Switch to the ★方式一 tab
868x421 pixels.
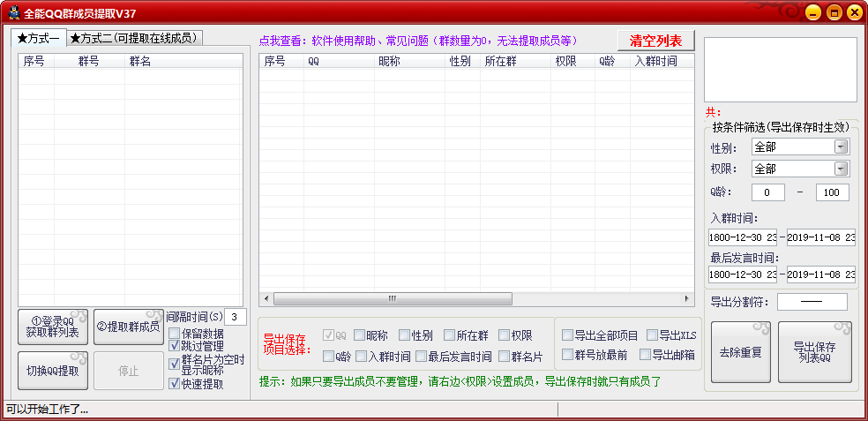tap(39, 38)
